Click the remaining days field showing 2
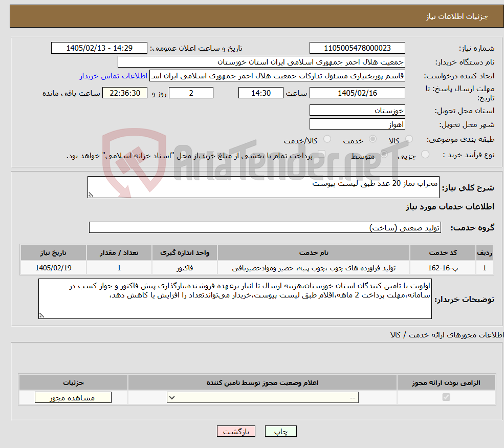The height and width of the screenshot is (448, 504). tap(191, 93)
